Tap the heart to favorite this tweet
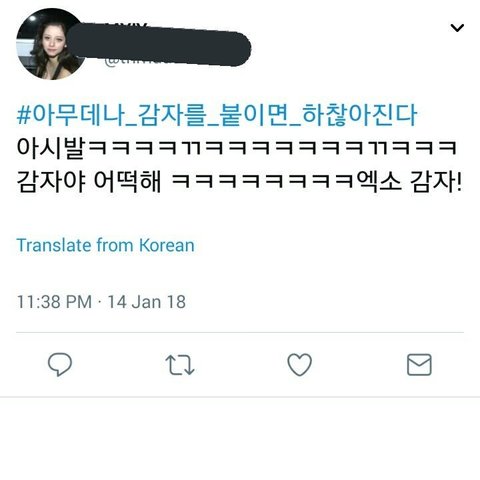Viewport: 480px width, 480px height. (299, 365)
